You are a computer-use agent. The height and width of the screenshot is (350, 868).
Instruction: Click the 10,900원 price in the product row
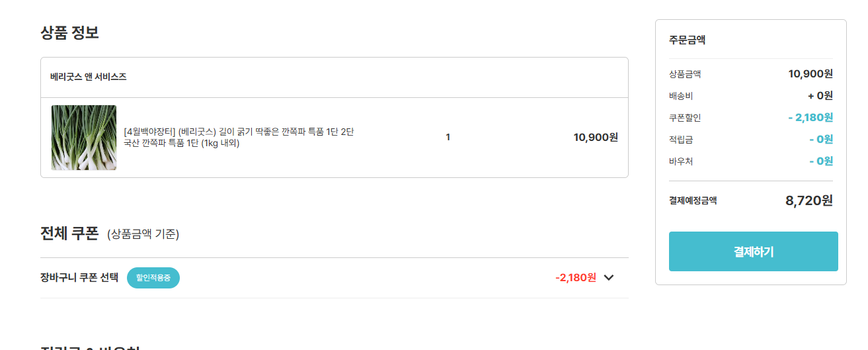(x=596, y=138)
